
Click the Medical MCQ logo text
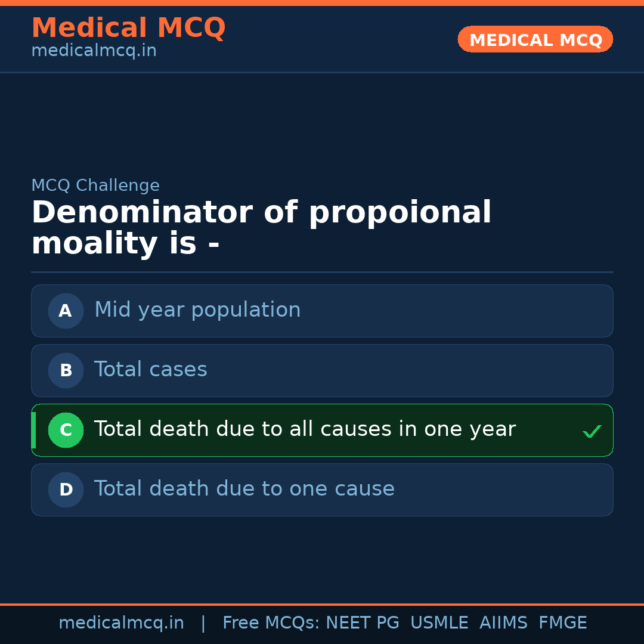(128, 27)
